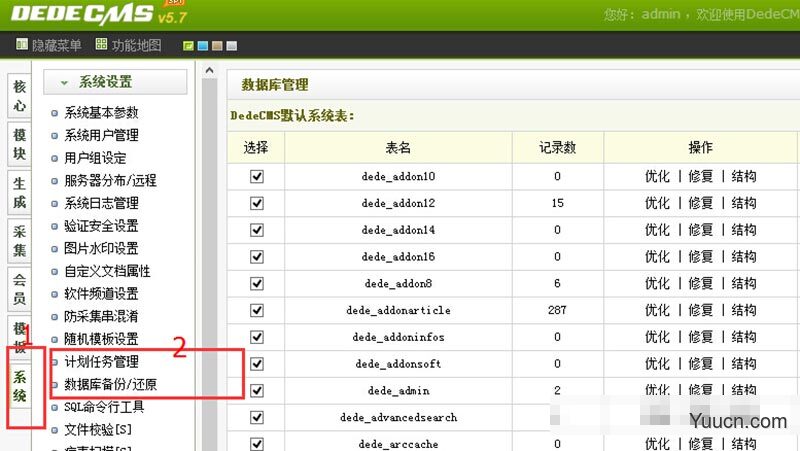Collapse the 系统设置 section header
800x451 pixels.
click(115, 82)
